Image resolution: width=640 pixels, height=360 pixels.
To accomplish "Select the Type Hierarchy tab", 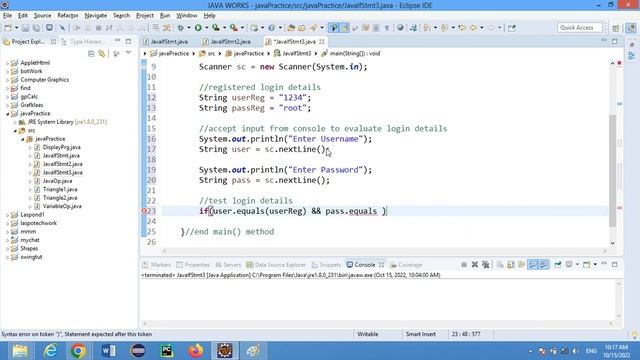I will pos(84,42).
